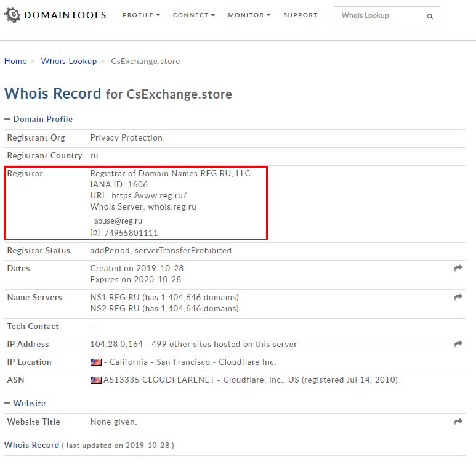476x469 pixels.
Task: Click 'last updated on 2019-10-28' text
Action: pyautogui.click(x=118, y=446)
